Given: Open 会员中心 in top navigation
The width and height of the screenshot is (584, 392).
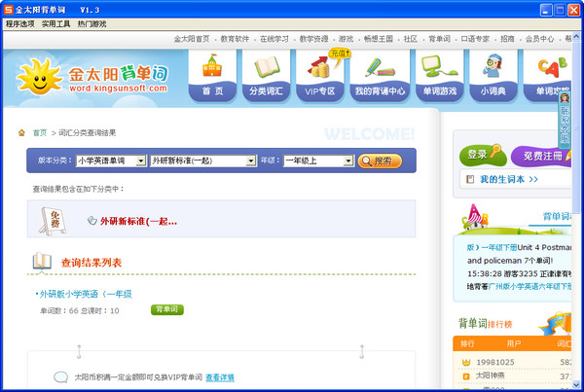Looking at the screenshot, I should [539, 39].
